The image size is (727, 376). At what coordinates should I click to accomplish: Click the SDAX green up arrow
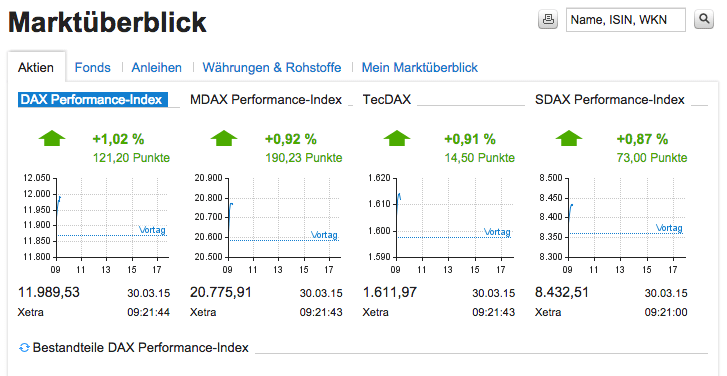point(569,139)
